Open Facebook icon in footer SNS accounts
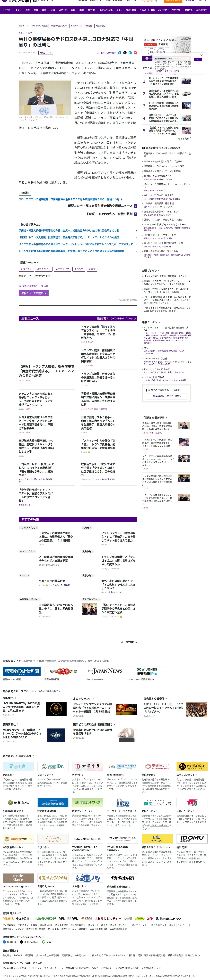The image size is (210, 980). click(4, 942)
